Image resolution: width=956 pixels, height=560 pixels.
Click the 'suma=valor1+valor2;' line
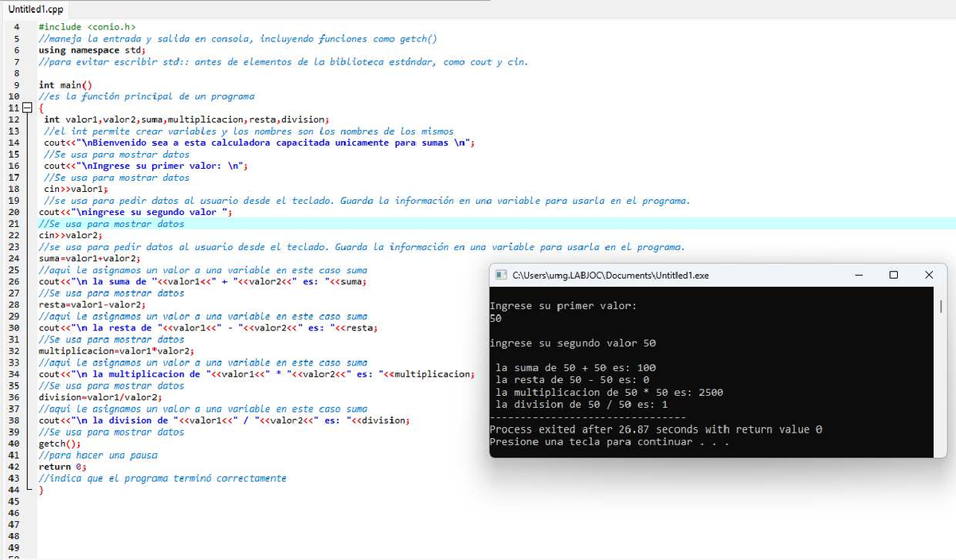click(x=89, y=258)
